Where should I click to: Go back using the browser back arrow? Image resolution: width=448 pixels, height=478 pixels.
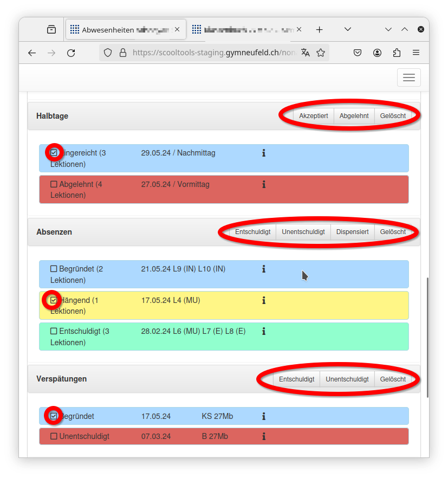32,53
